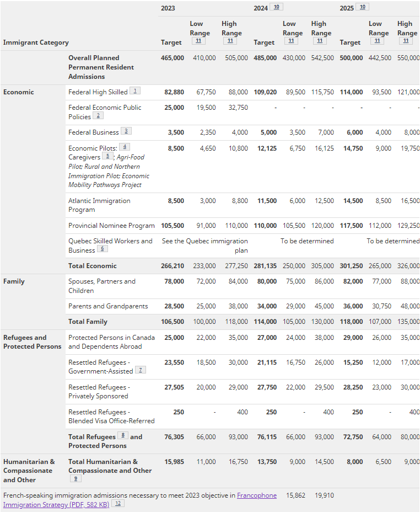This screenshot has height=512, width=420.
Task: Open footnote 11 under 2025 Low Range
Action: coord(377,41)
